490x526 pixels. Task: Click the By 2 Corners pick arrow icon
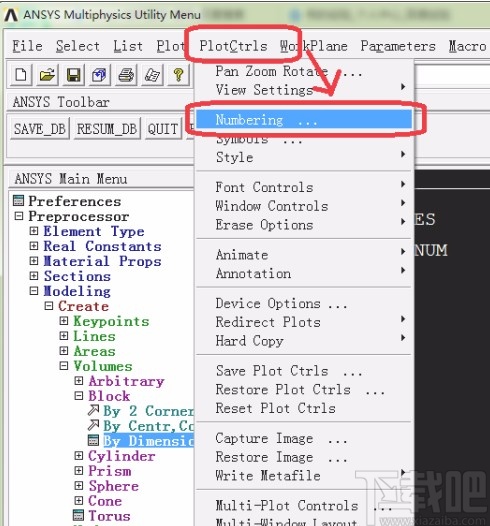click(93, 410)
